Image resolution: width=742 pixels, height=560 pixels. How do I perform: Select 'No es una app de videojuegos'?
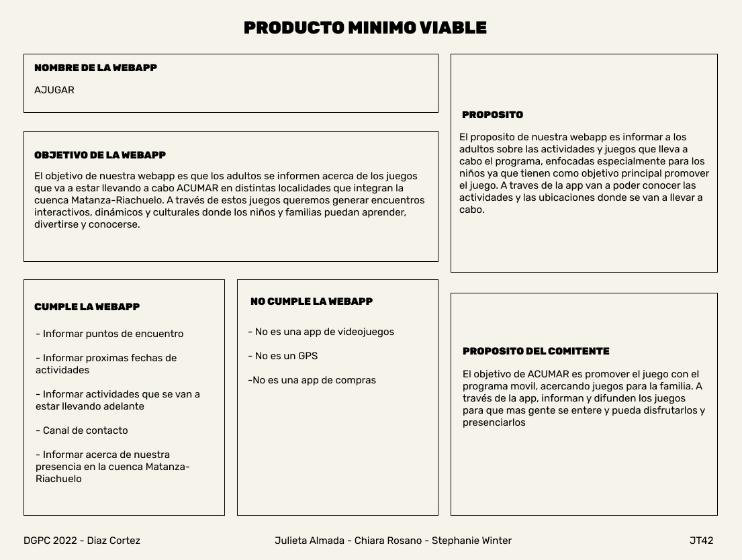point(321,332)
